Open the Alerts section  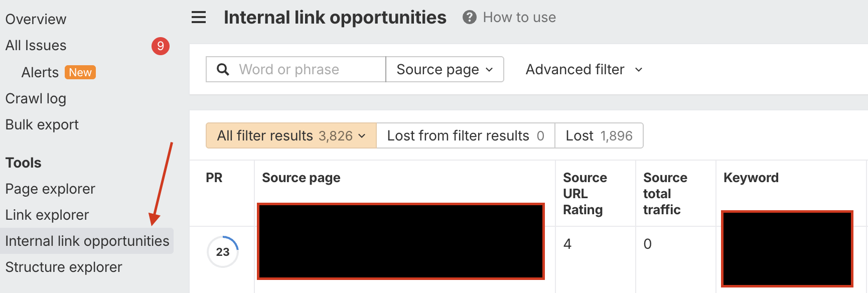40,73
